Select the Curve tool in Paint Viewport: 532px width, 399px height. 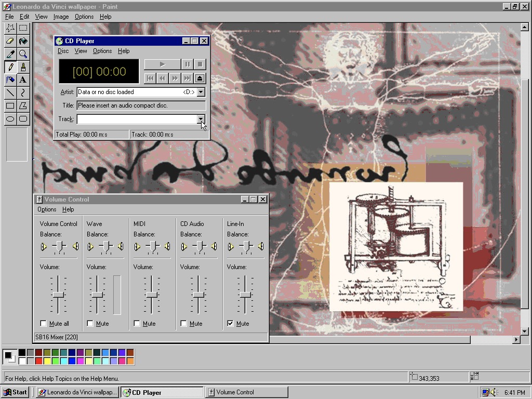[23, 92]
